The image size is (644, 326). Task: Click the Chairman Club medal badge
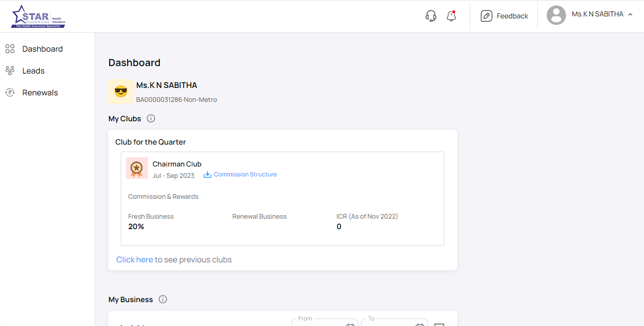click(137, 168)
